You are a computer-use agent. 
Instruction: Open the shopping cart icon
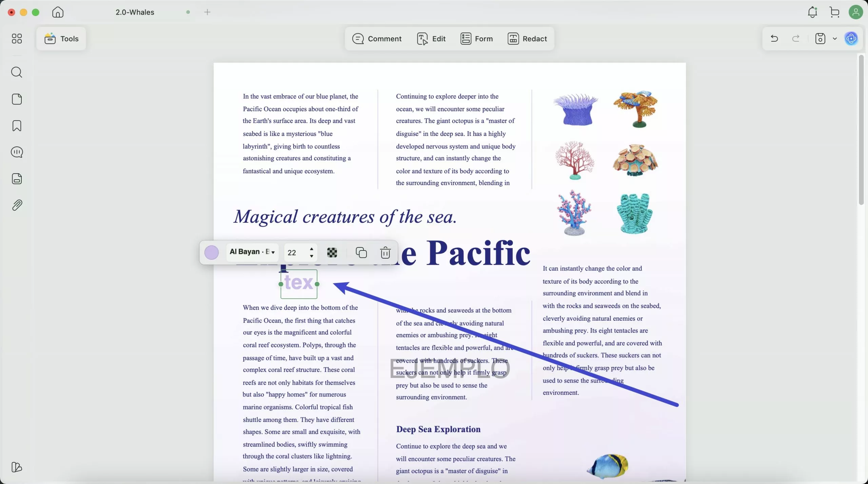pyautogui.click(x=834, y=12)
